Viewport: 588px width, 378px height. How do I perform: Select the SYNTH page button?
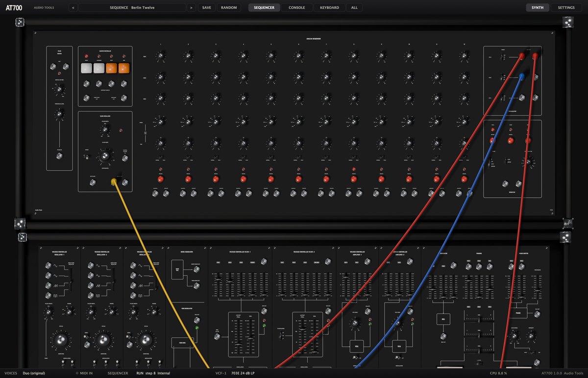(538, 8)
